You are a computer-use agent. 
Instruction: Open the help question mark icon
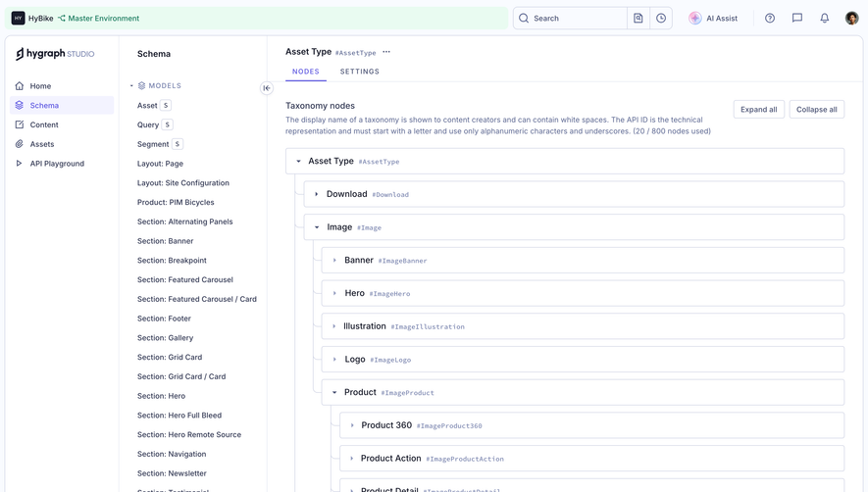770,19
